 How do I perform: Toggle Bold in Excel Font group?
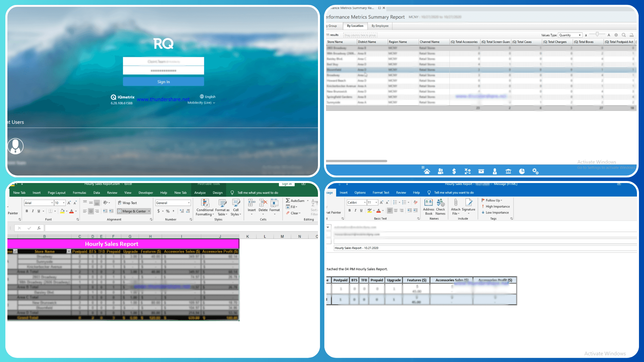point(27,211)
